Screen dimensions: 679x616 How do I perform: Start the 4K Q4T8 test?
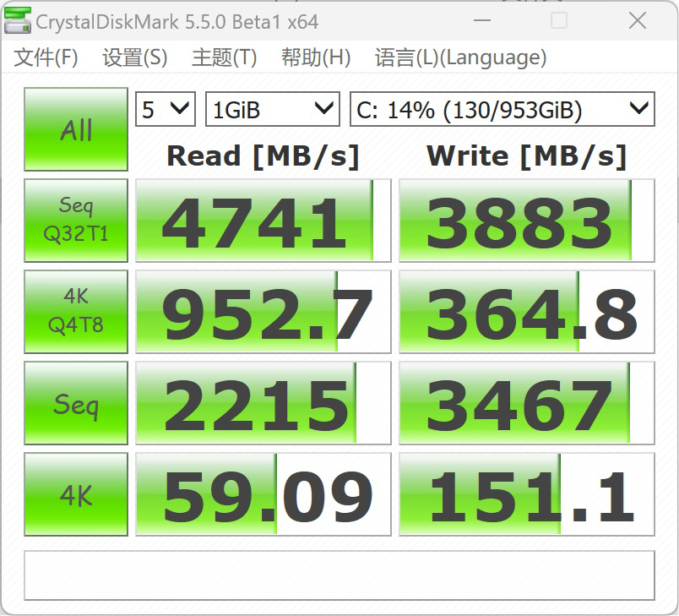[76, 312]
